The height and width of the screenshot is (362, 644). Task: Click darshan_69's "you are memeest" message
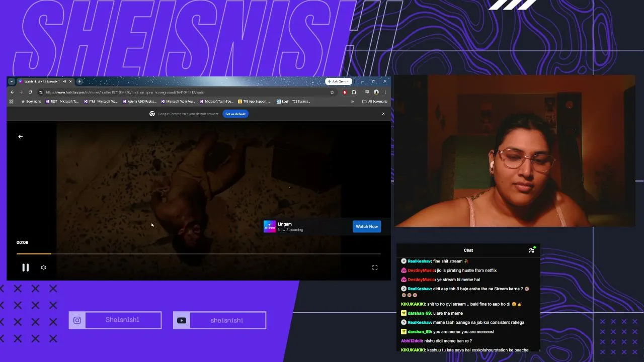coord(448,332)
